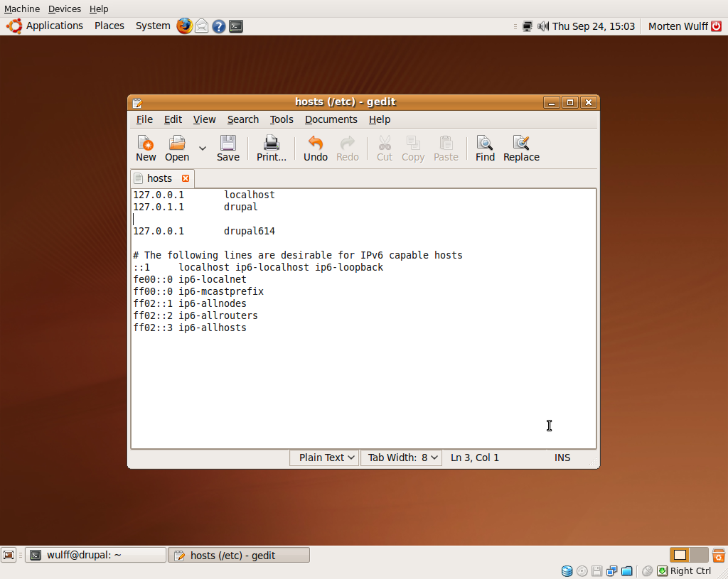
Task: Open the Help menu in the VirtualBox menu bar
Action: pyautogui.click(x=99, y=9)
